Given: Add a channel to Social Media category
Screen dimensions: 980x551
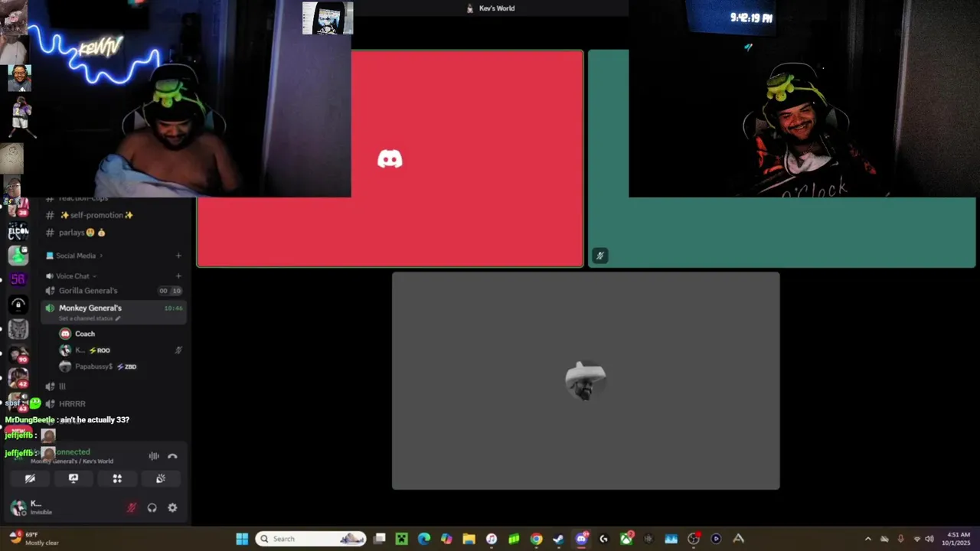Looking at the screenshot, I should point(178,256).
